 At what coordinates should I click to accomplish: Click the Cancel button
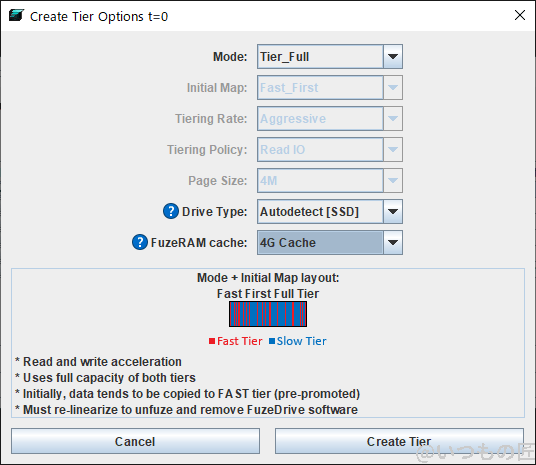[135, 441]
